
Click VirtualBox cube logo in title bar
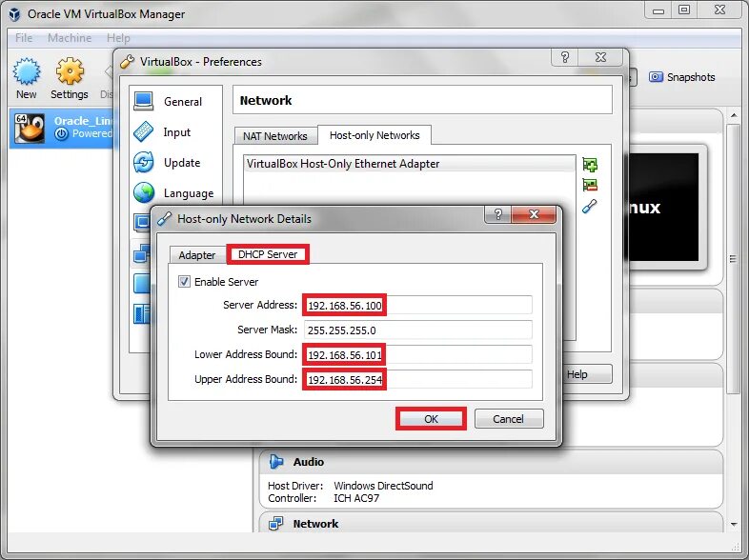click(x=15, y=14)
